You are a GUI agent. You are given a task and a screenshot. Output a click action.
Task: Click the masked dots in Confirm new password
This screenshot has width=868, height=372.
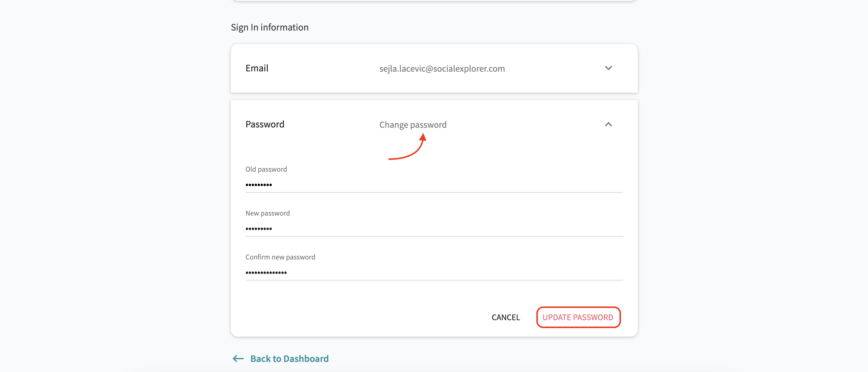pos(266,273)
